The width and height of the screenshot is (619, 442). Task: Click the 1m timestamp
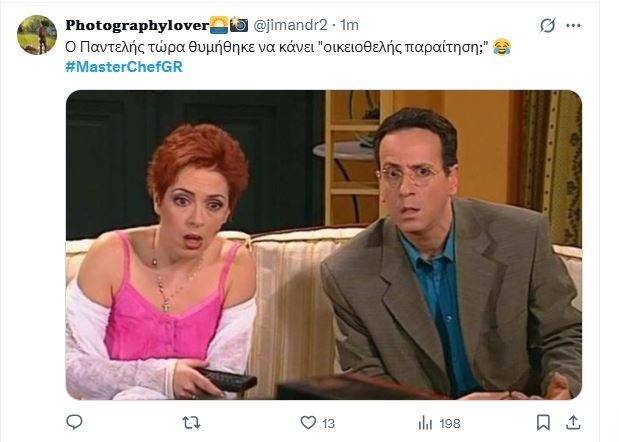[349, 25]
